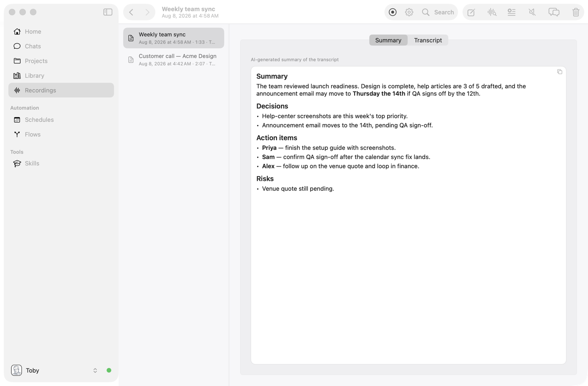The width and height of the screenshot is (588, 386).
Task: Click the 'AI-generated summary of the transcript' caption
Action: tap(295, 60)
